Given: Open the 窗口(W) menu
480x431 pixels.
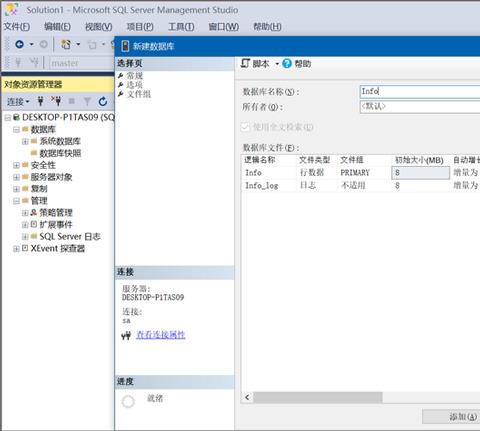Looking at the screenshot, I should point(223,26).
